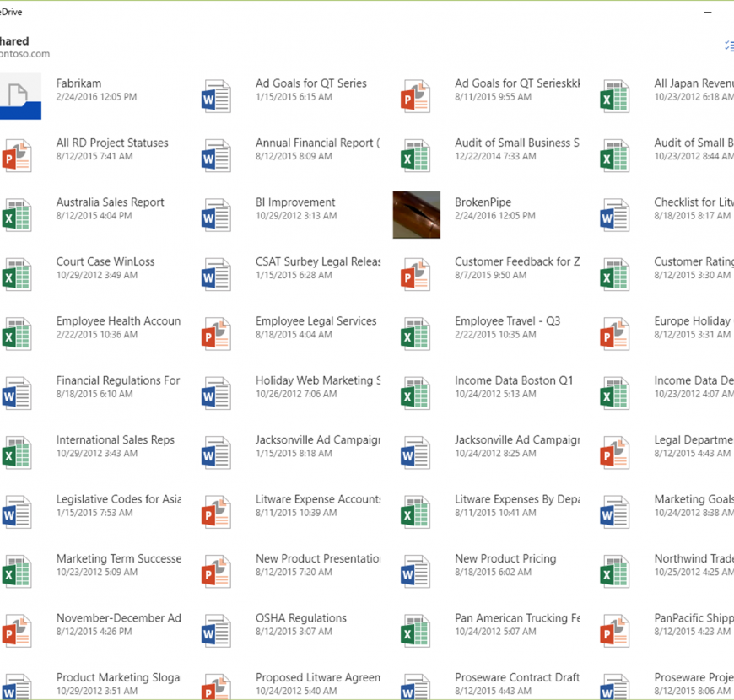Select the Word icon for BI Improvement
The image size is (734, 700).
[216, 215]
